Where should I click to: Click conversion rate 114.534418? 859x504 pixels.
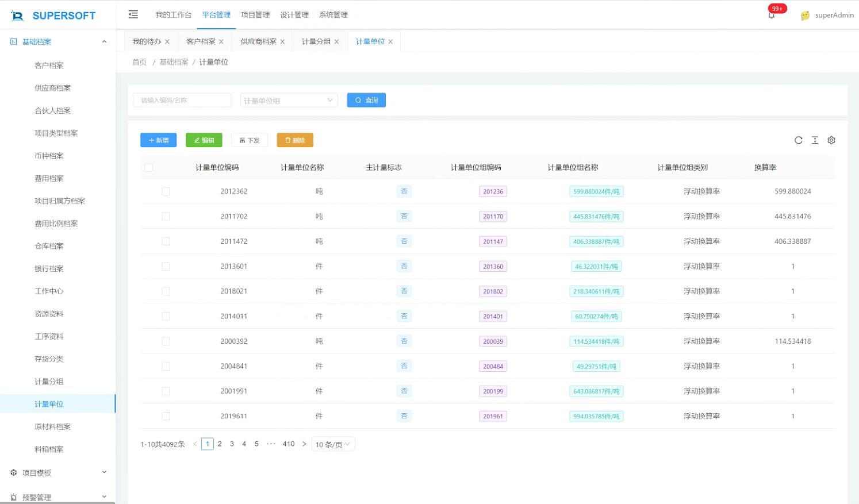click(x=793, y=341)
